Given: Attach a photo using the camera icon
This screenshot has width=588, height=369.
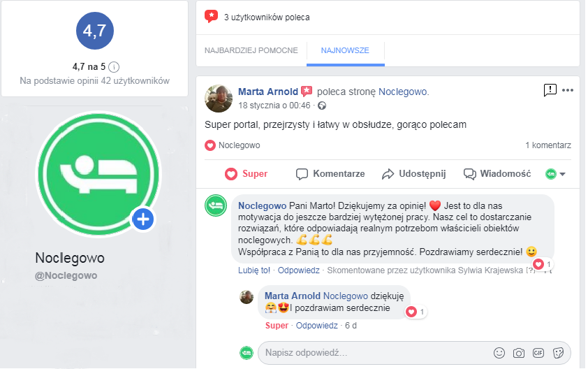Looking at the screenshot, I should click(x=519, y=353).
